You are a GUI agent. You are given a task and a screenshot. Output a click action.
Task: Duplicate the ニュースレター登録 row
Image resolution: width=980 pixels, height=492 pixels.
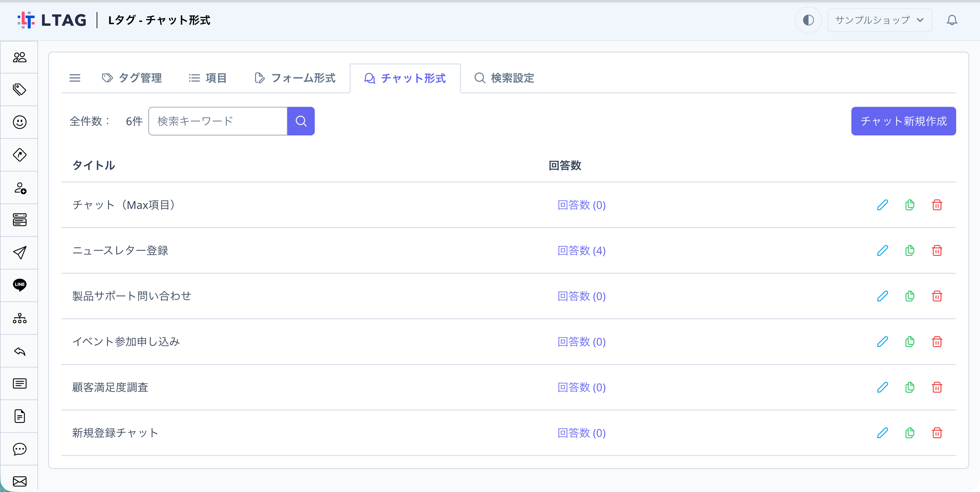tap(910, 250)
